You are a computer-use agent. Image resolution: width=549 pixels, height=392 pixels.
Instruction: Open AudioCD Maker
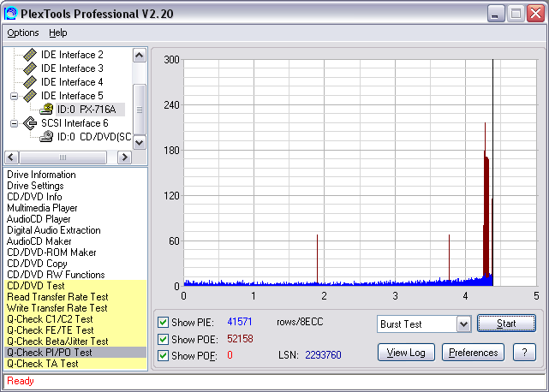(x=39, y=241)
